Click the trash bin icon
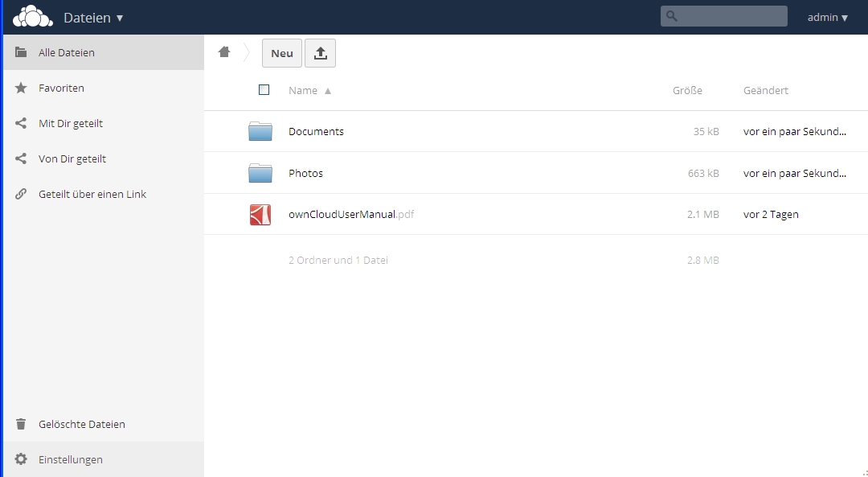 20,424
